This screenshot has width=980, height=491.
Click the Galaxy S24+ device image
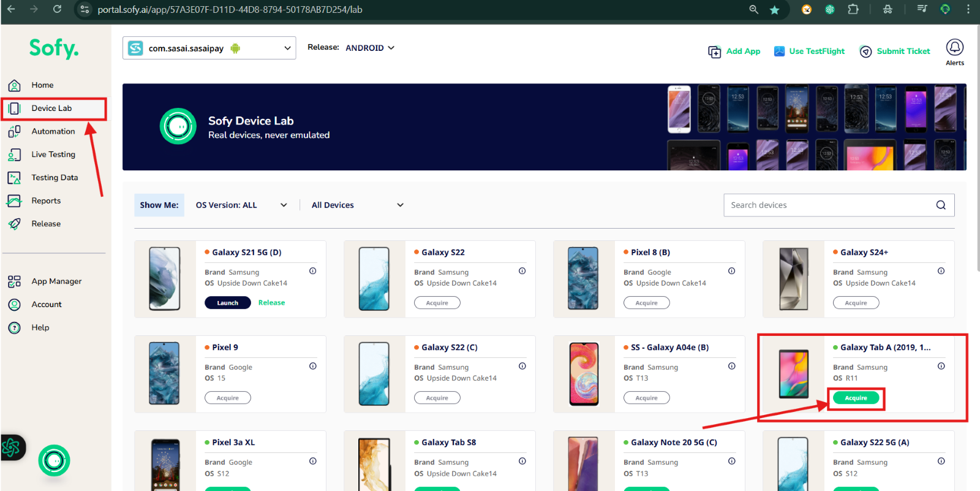793,279
